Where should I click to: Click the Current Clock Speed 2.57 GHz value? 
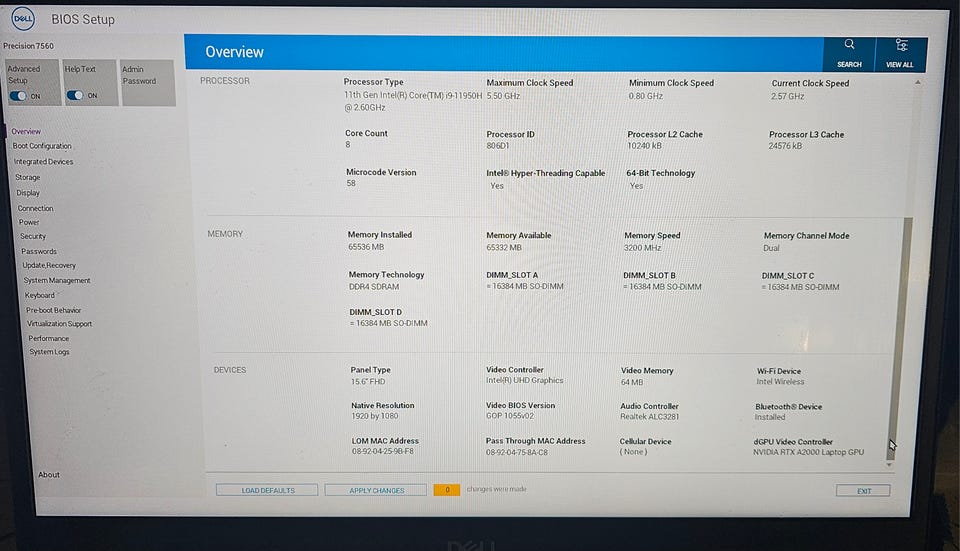click(x=787, y=96)
